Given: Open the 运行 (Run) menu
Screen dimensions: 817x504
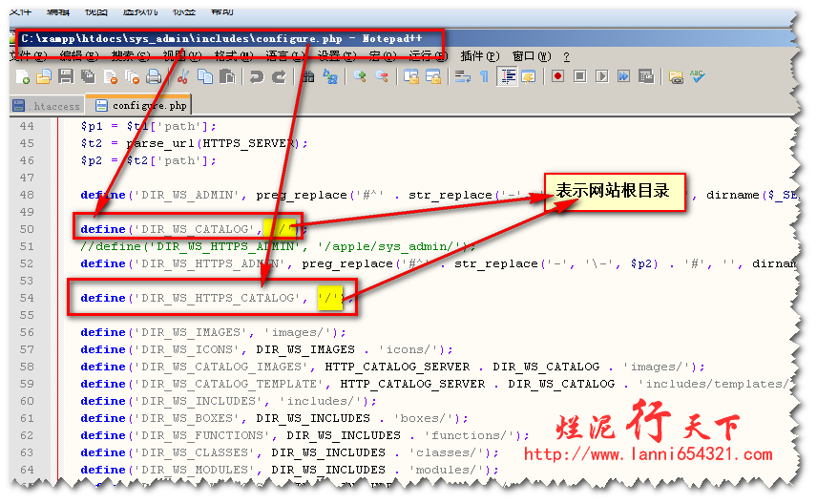Looking at the screenshot, I should (427, 56).
